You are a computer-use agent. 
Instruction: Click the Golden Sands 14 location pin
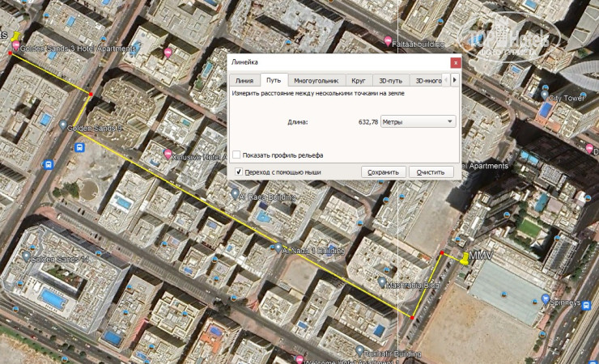(23, 259)
